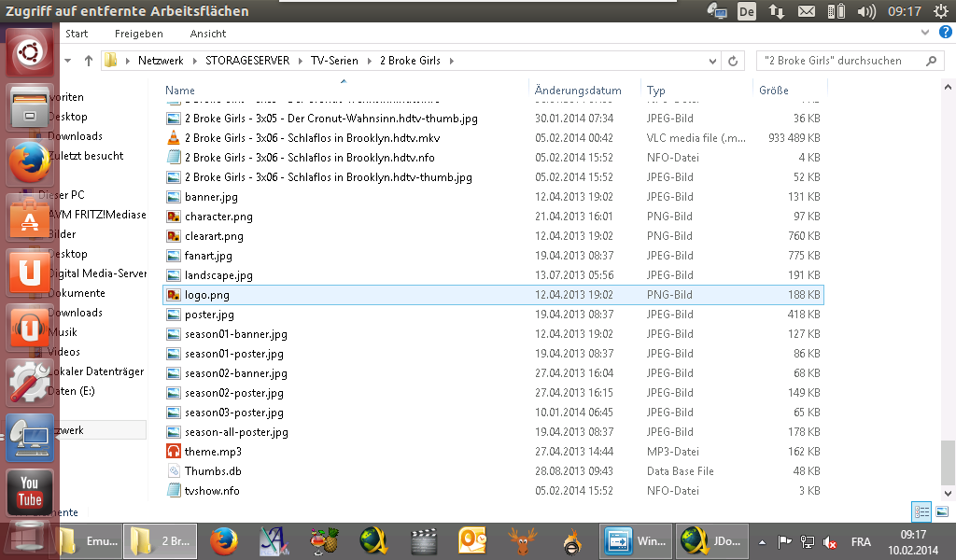Open Ubuntu network arrows indicator
The height and width of the screenshot is (560, 956).
(776, 11)
